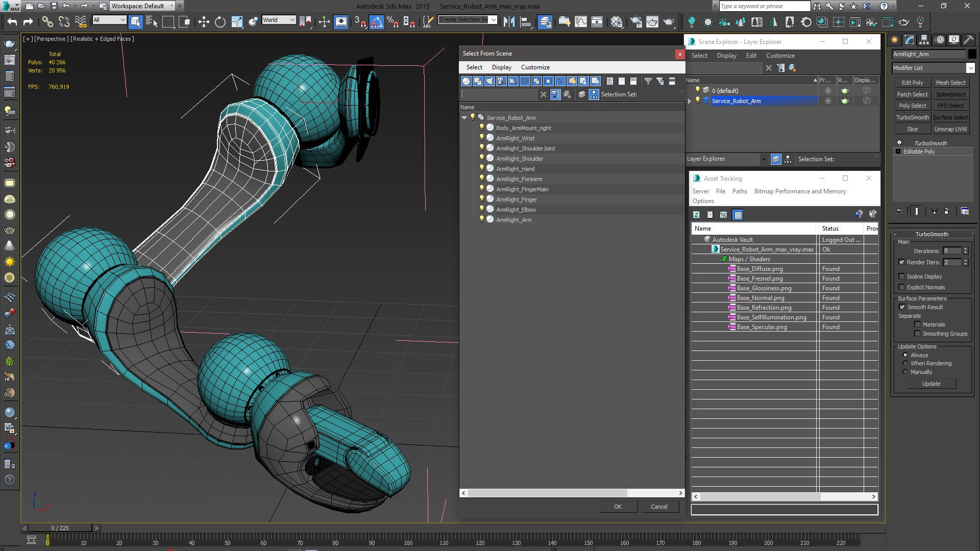Open the Modify command panel tab
This screenshot has height=551, width=980.
[x=909, y=40]
